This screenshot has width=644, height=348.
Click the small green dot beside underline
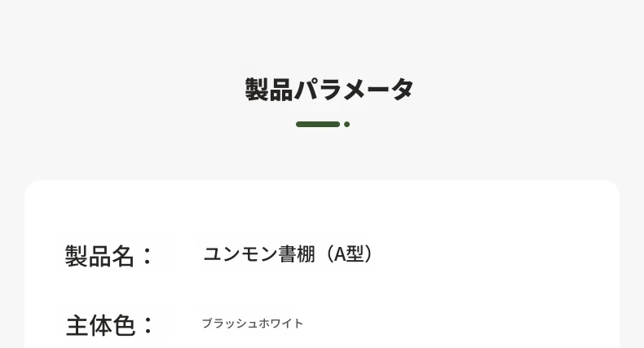[x=346, y=125]
